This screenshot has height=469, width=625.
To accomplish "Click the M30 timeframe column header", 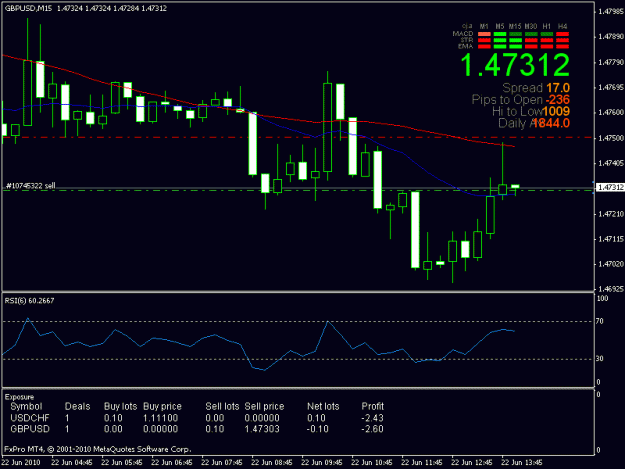I will click(x=531, y=26).
